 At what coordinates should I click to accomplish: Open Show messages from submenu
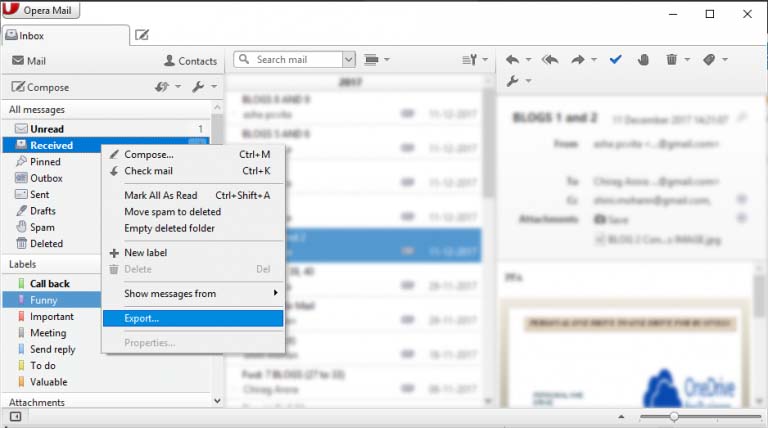[193, 294]
